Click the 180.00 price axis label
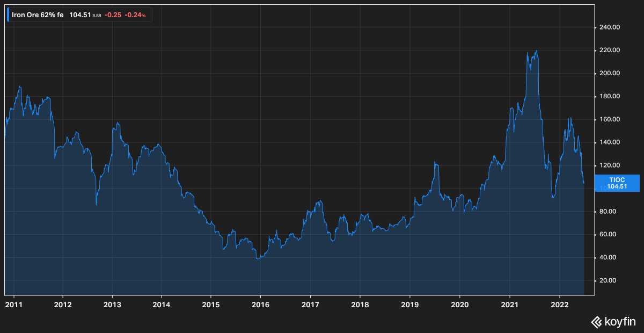The height and width of the screenshot is (333, 644). [611, 96]
